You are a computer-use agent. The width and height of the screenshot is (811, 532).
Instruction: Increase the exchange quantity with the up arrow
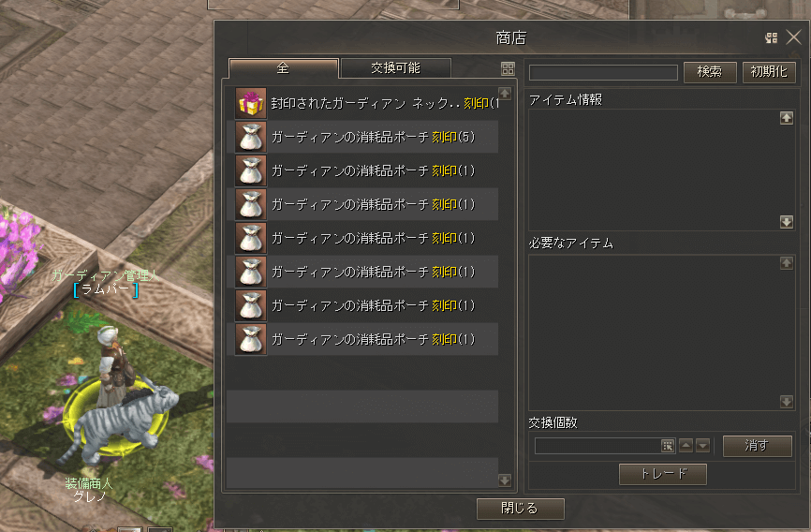[x=686, y=446]
